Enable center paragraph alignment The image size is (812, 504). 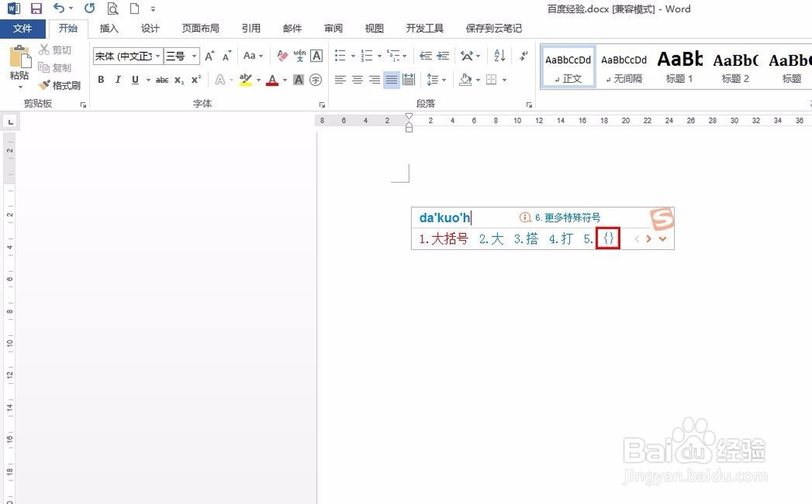coord(358,80)
